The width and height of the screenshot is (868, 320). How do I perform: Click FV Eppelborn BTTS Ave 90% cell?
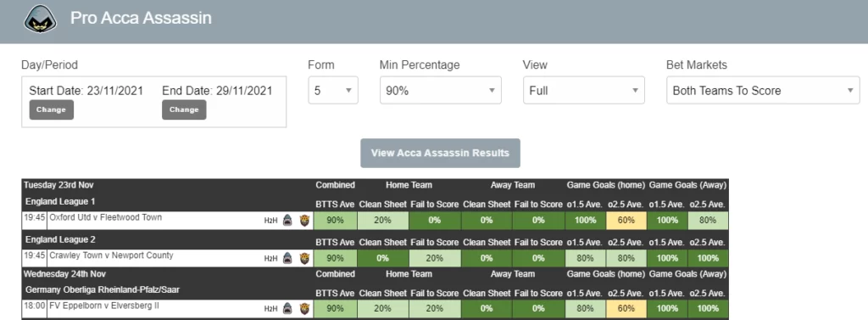tap(336, 308)
